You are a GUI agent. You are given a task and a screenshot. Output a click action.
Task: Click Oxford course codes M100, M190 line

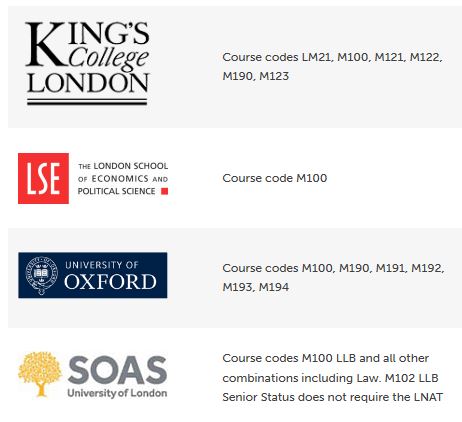(333, 268)
